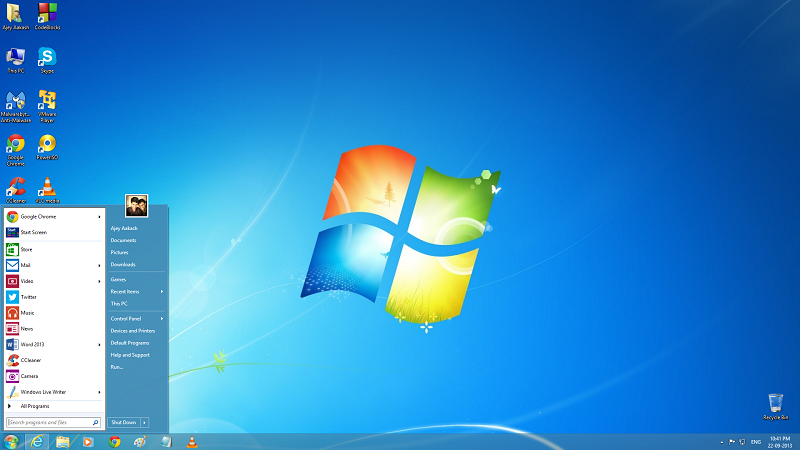800x450 pixels.
Task: Click the Action Center flag icon
Action: [x=732, y=442]
